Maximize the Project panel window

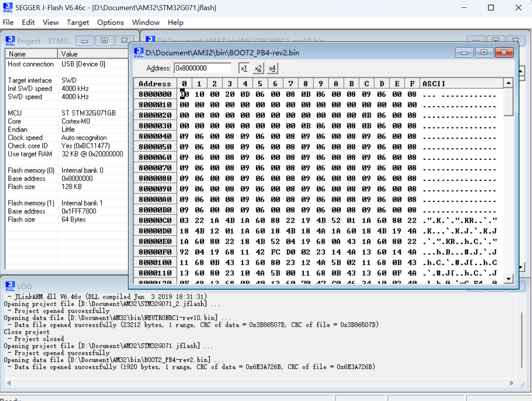click(104, 41)
